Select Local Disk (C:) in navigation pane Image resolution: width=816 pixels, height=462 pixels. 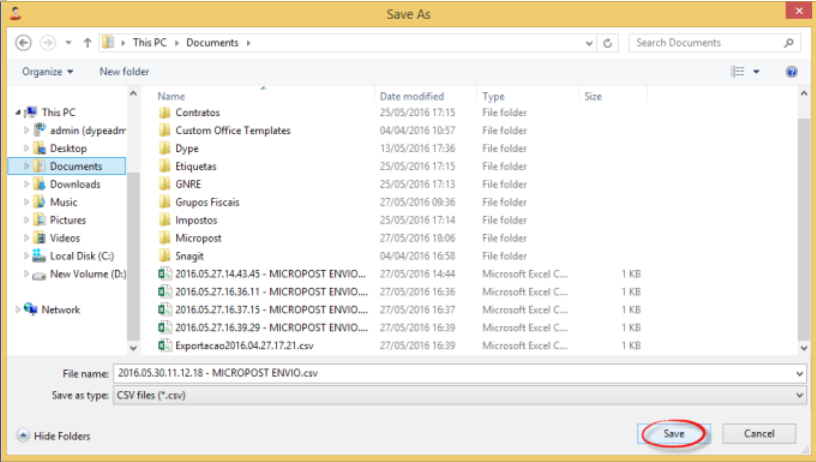(82, 256)
